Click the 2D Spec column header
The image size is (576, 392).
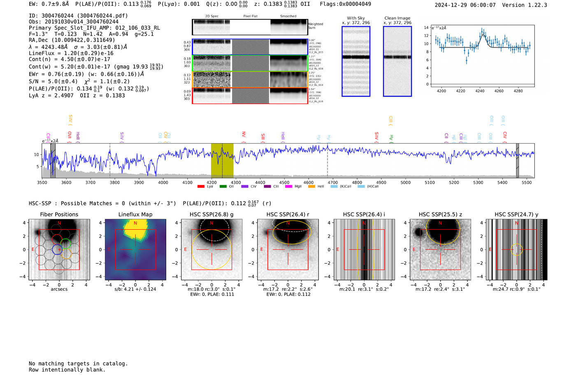click(212, 16)
